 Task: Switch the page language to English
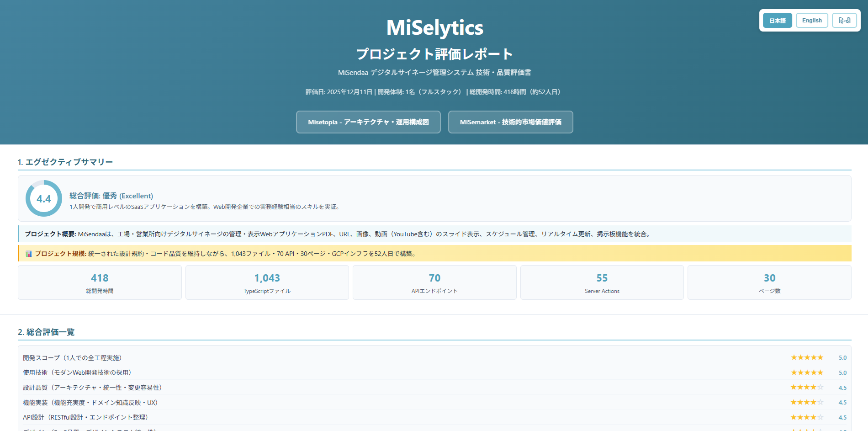812,20
